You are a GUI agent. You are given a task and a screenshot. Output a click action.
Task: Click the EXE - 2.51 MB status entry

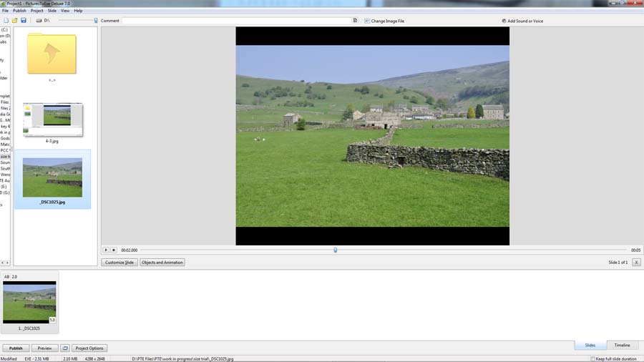pyautogui.click(x=36, y=358)
